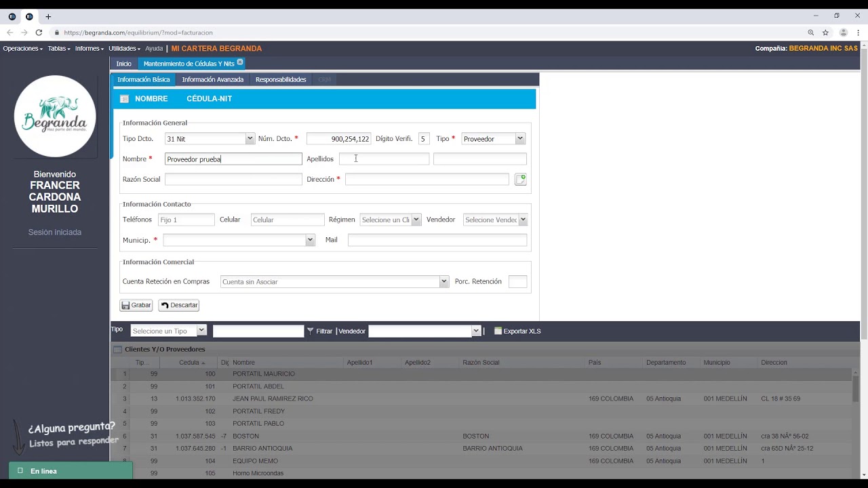Click the Porc. Retención input box
This screenshot has width=868, height=488.
click(x=517, y=282)
